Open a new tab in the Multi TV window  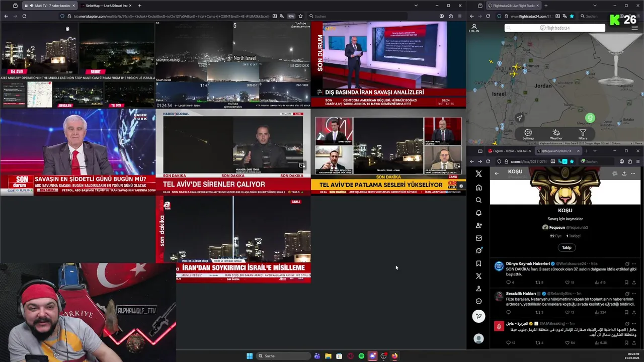click(x=139, y=6)
